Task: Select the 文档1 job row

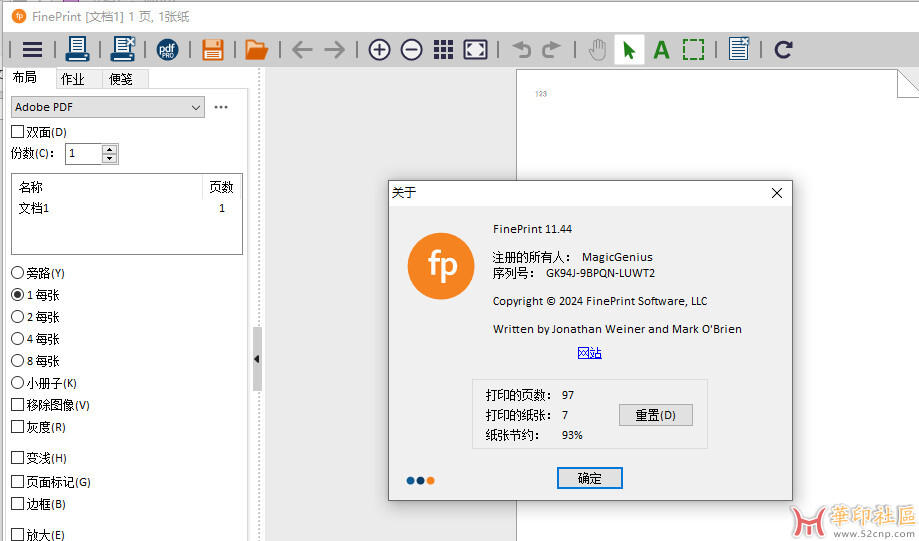Action: [x=127, y=208]
